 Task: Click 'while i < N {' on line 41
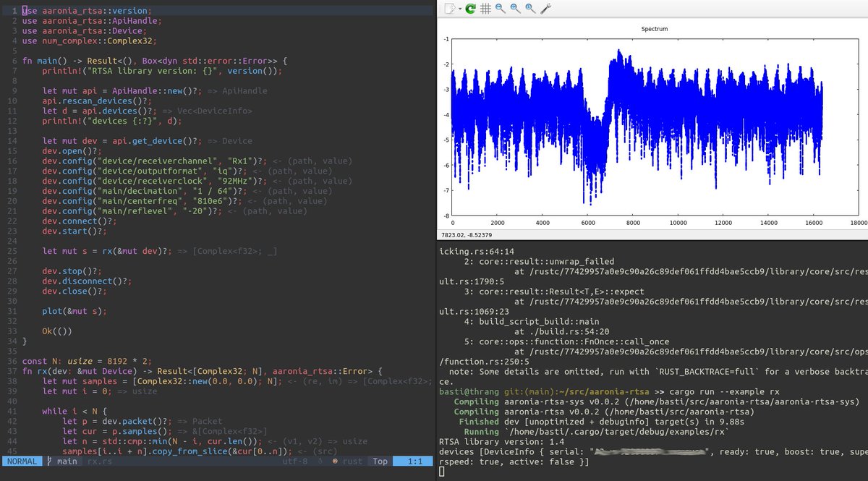coord(75,411)
